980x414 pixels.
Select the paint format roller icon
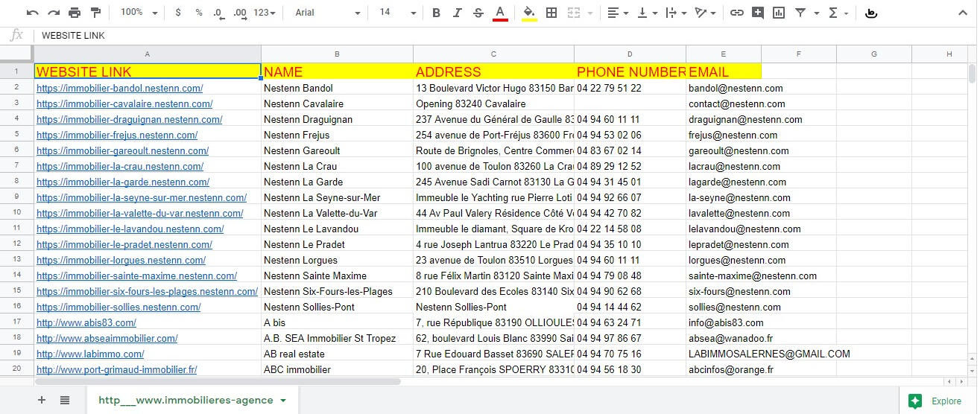[x=95, y=13]
